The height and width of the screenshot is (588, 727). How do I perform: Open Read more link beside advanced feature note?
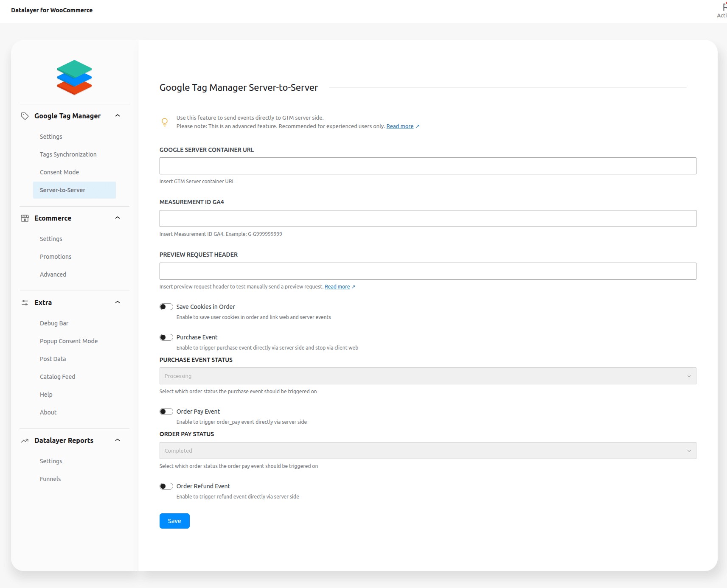400,126
